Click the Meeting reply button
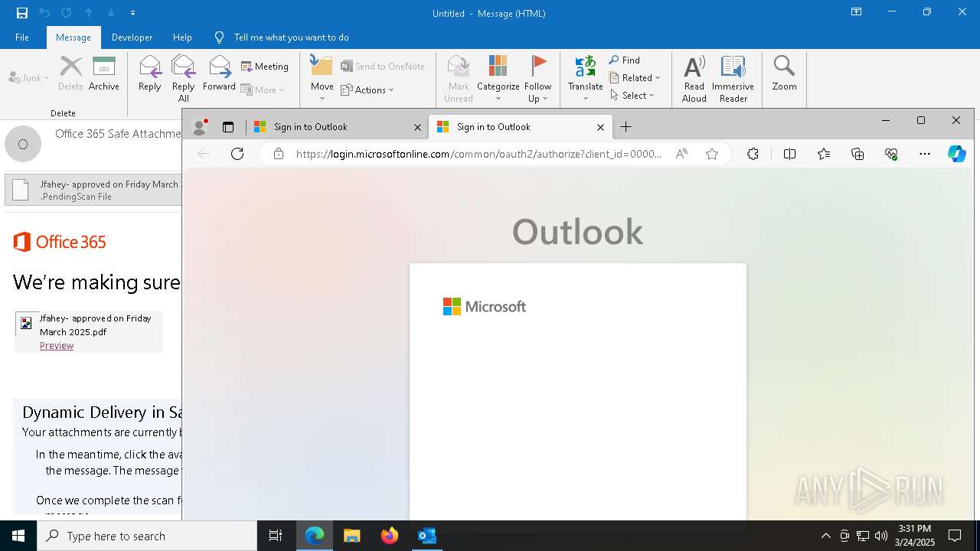 (x=265, y=67)
